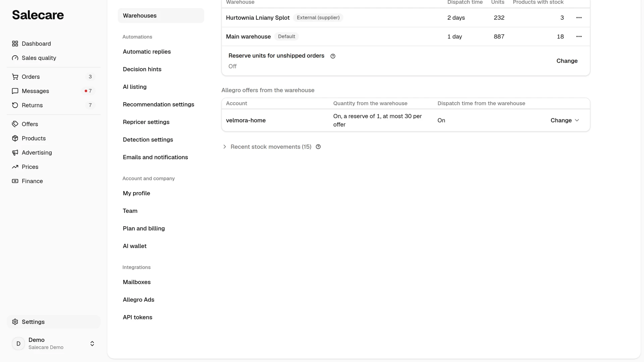The image size is (644, 362).
Task: Click the Settings gear icon
Action: point(15,322)
